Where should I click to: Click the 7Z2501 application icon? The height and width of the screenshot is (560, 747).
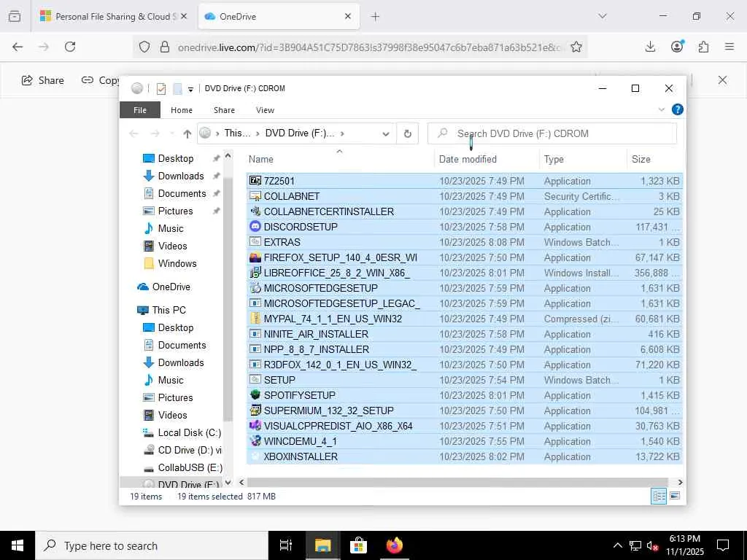pos(255,181)
